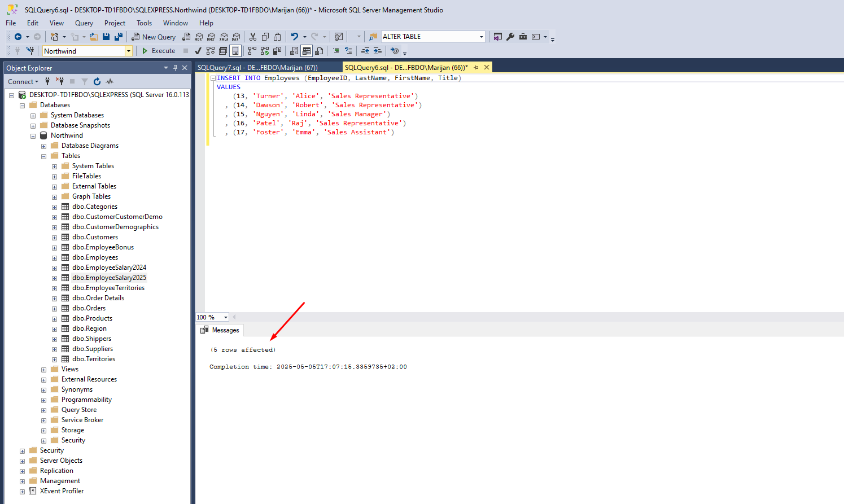
Task: Click the Toolbox briefcase icon
Action: pyautogui.click(x=523, y=37)
